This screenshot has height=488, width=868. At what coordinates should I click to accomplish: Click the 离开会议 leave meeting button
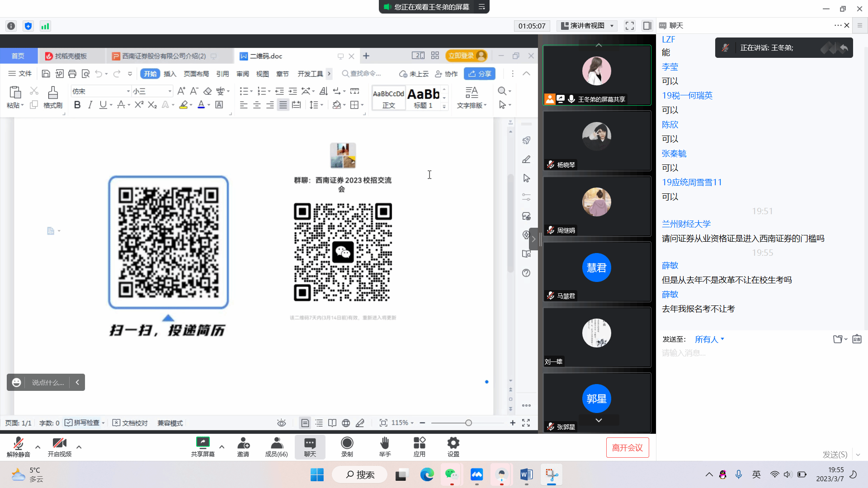[627, 447]
